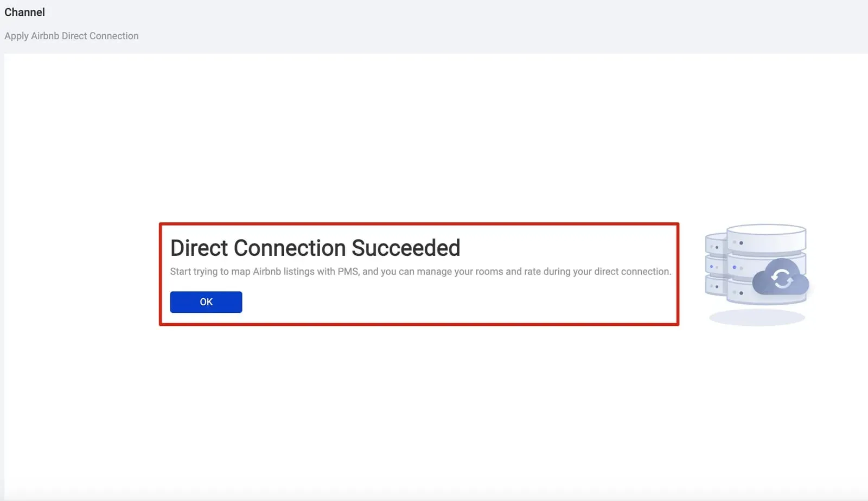Click the cloud sync refresh icon
The height and width of the screenshot is (501, 868).
pyautogui.click(x=780, y=278)
